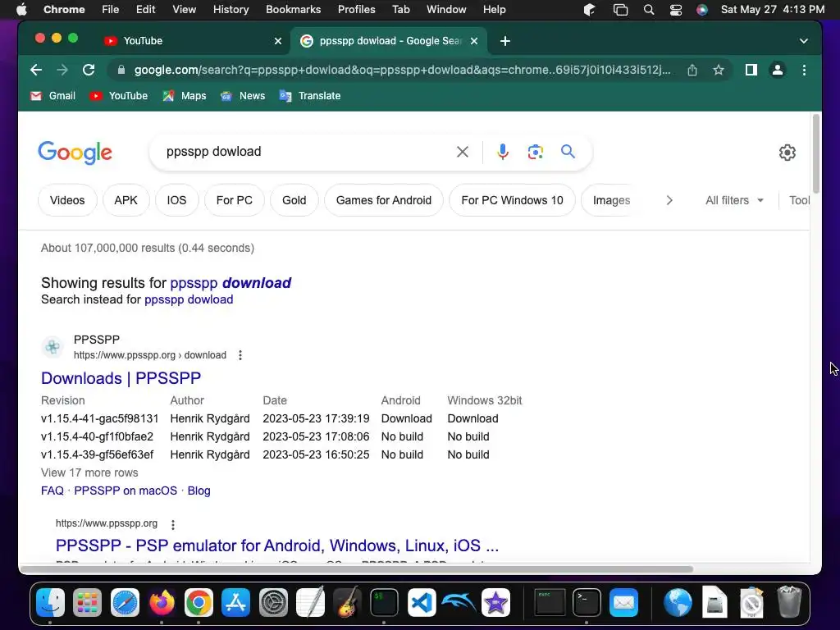Open the Bookmarks menu
The height and width of the screenshot is (630, 840).
(293, 10)
